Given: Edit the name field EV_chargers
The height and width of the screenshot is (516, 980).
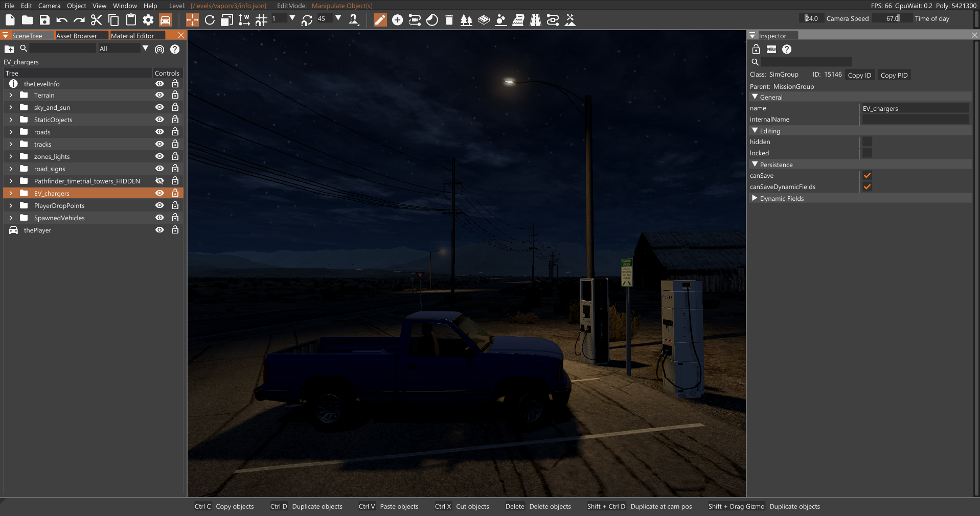Looking at the screenshot, I should pos(915,108).
